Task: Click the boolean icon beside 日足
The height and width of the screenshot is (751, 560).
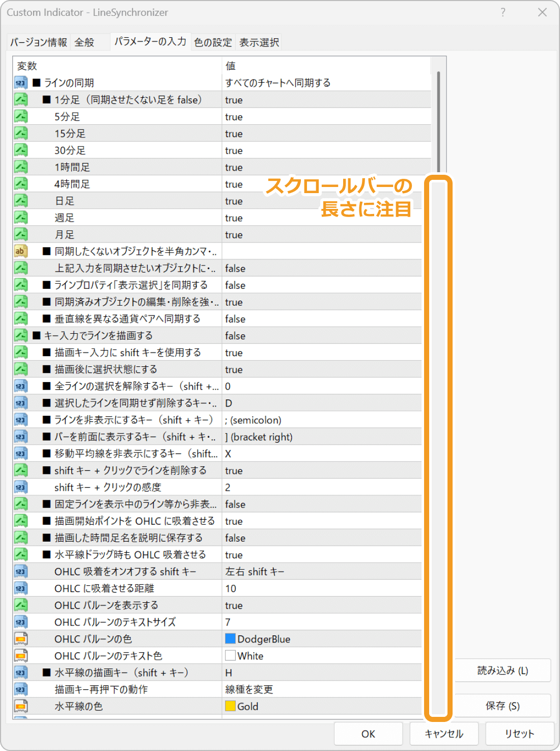Action: coord(20,200)
